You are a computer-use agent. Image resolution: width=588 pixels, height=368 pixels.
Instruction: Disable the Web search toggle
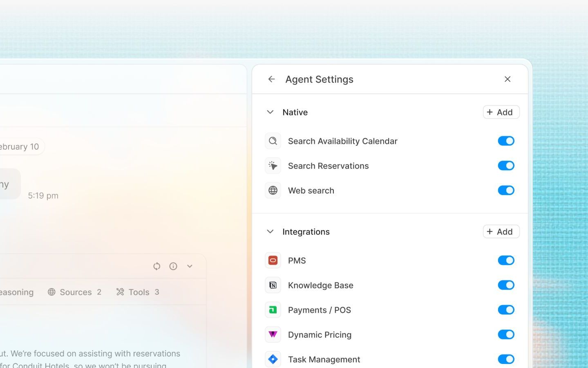point(506,191)
